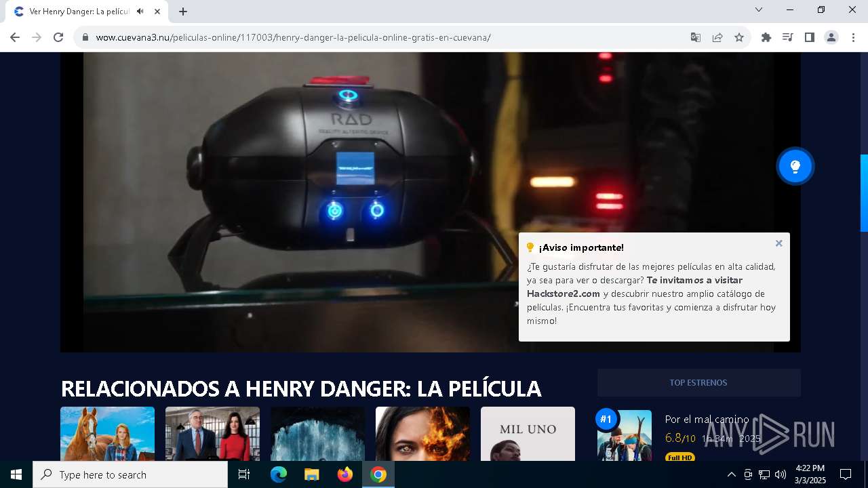
Task: Open the dark icy poster thumbnail
Action: coord(317,434)
